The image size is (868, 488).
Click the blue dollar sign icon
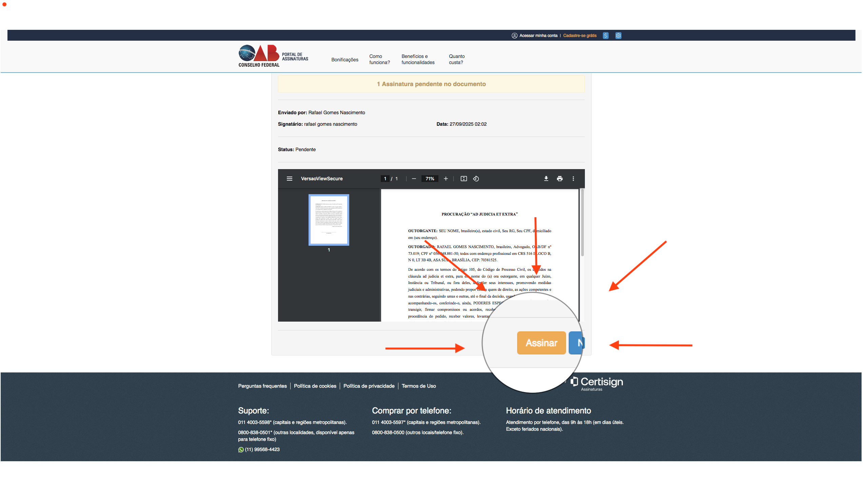pos(606,36)
